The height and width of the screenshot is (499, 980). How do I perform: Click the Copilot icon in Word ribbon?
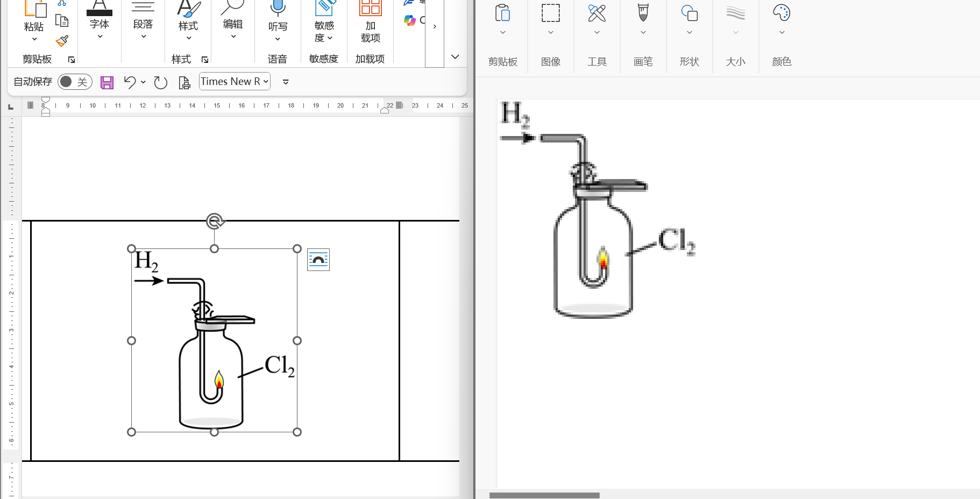[x=410, y=20]
